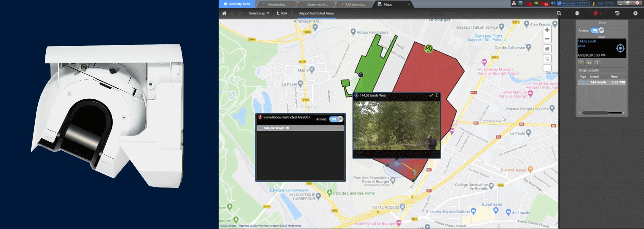Image resolution: width=644 pixels, height=229 pixels.
Task: Open the red alarms indicator in Maps toolbar
Action: click(x=597, y=13)
